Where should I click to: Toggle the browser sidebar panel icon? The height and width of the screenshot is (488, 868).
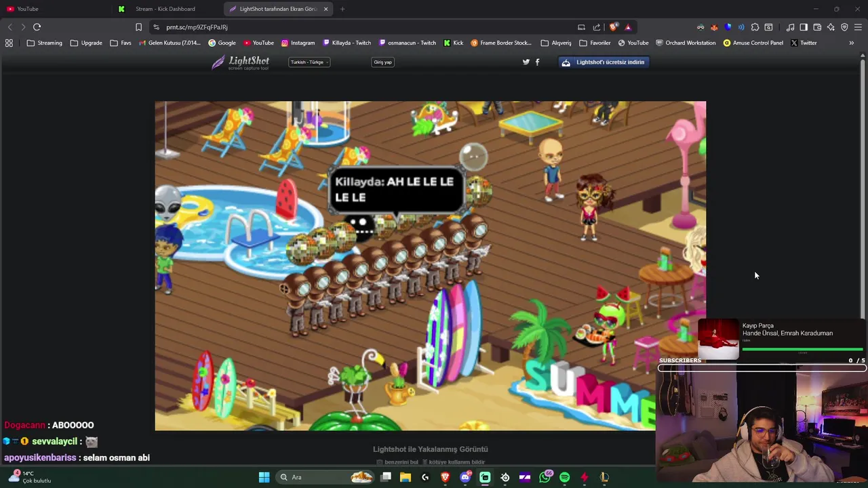click(804, 27)
